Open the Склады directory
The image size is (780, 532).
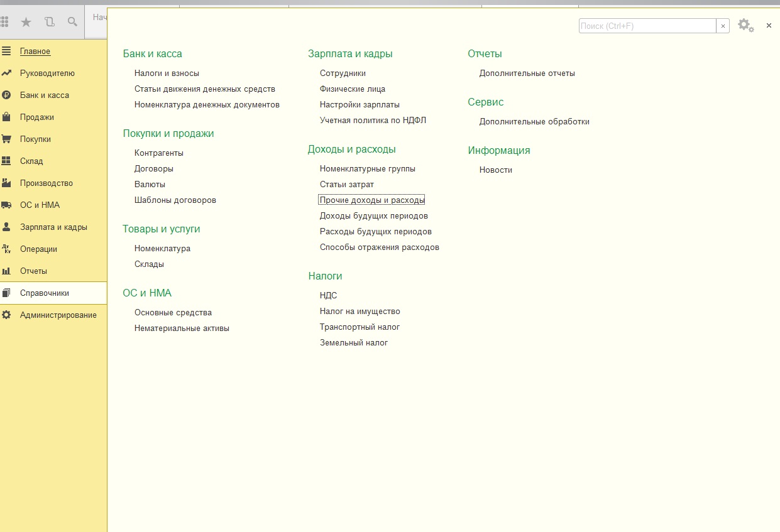(x=149, y=264)
